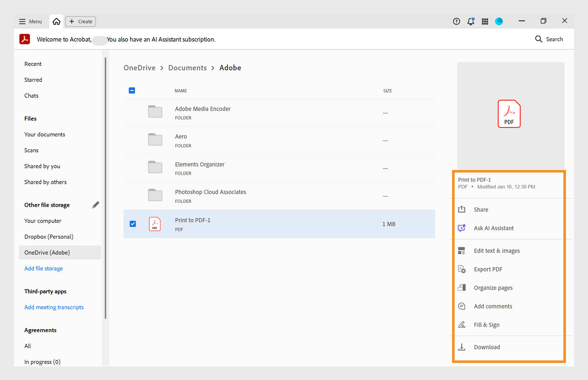Click the Create button
This screenshot has height=380, width=588.
click(80, 21)
